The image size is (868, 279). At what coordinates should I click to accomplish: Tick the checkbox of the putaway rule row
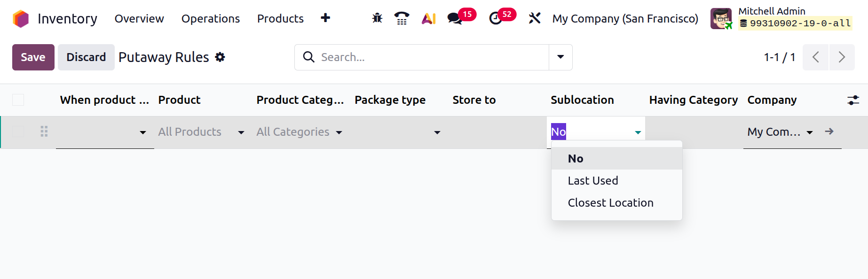pyautogui.click(x=18, y=132)
